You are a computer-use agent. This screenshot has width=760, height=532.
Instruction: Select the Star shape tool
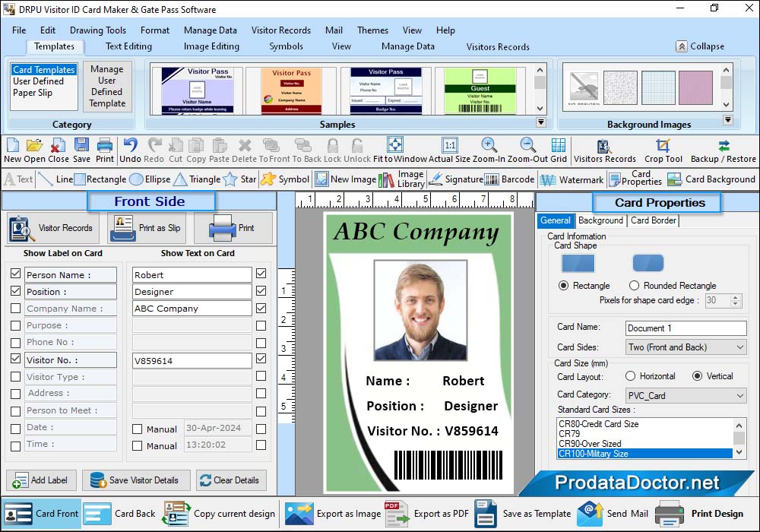(x=239, y=179)
